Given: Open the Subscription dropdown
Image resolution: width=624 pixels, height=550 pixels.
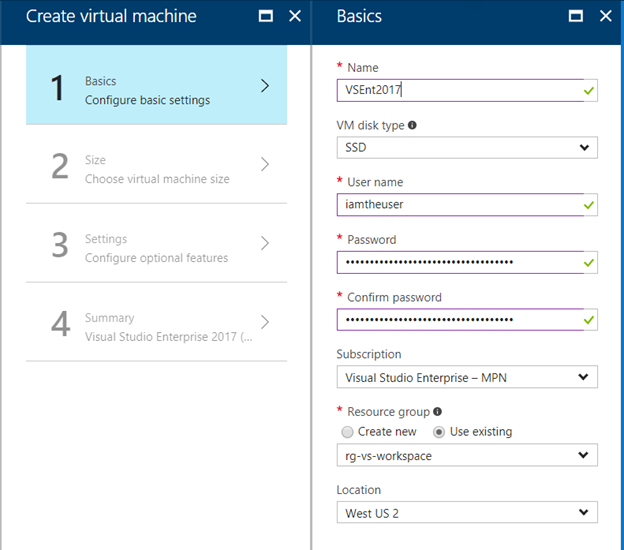Looking at the screenshot, I should [x=466, y=377].
